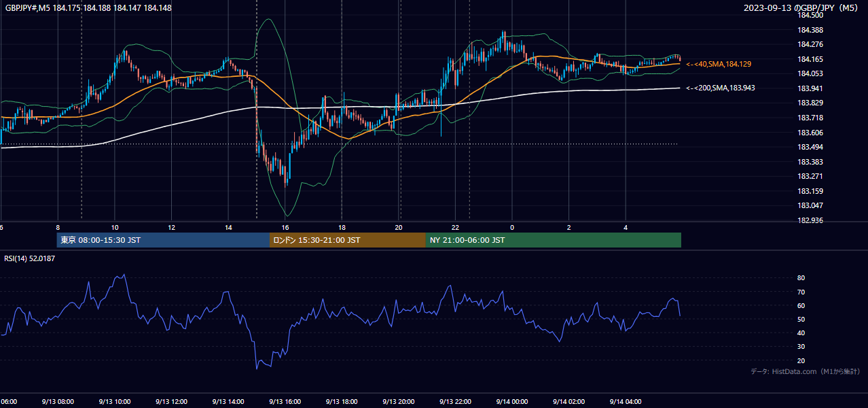Click hour 12 on price chart time axis
The height and width of the screenshot is (408, 868).
pos(171,228)
